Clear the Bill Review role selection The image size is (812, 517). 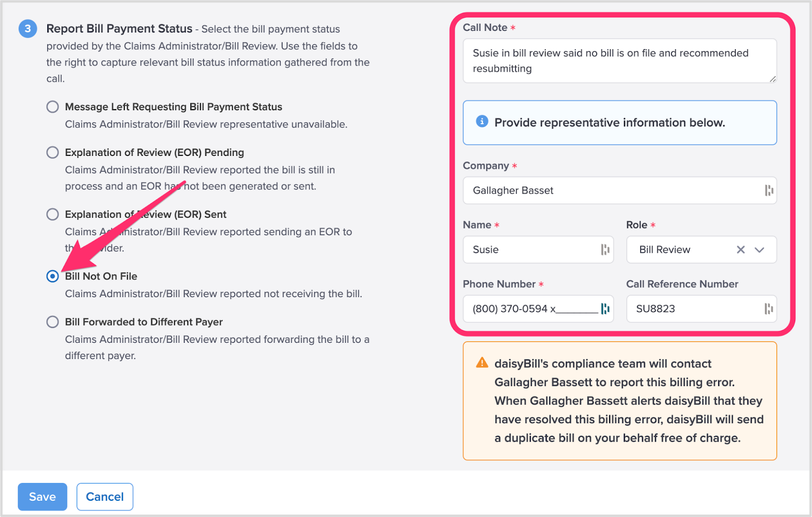pos(741,249)
